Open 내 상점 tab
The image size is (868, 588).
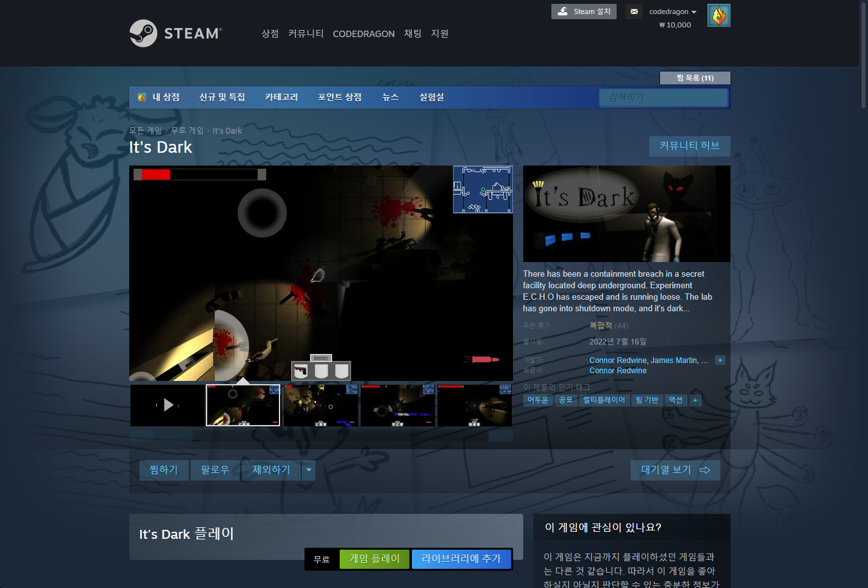[166, 97]
